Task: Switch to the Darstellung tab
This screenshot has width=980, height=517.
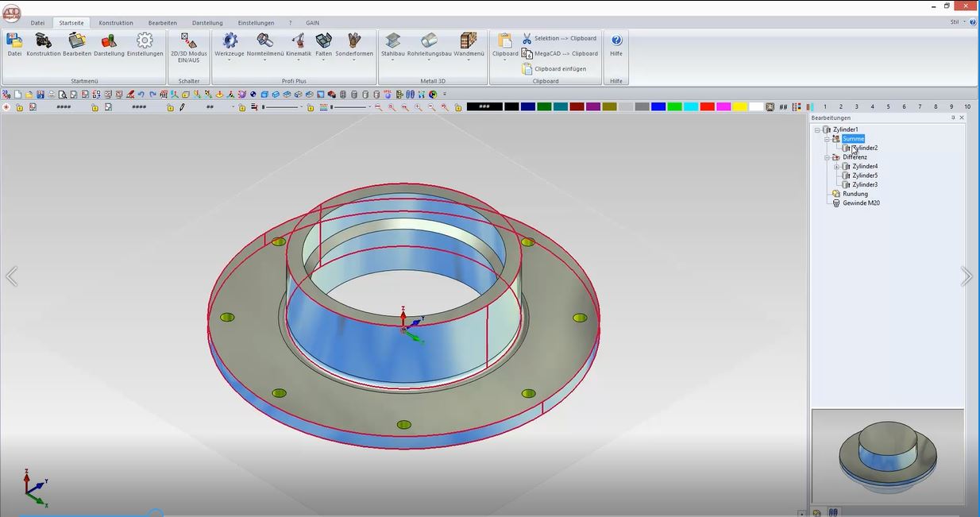Action: [207, 23]
